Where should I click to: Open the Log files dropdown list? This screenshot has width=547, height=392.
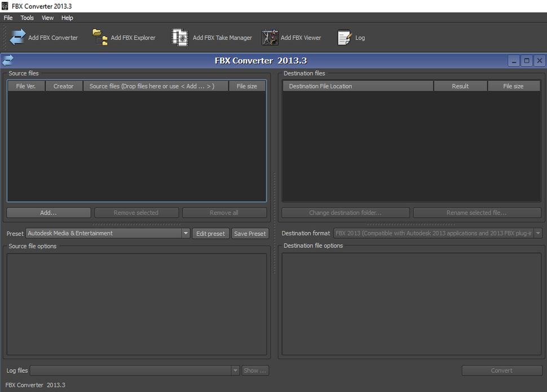click(235, 370)
